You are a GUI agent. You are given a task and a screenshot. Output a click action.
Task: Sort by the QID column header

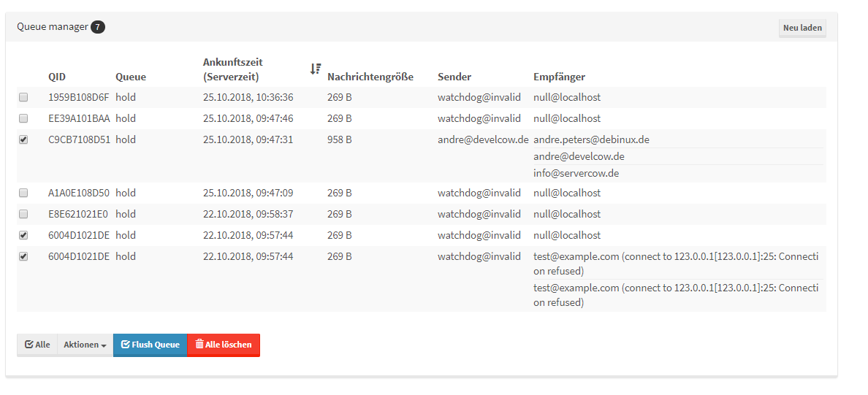pos(57,77)
